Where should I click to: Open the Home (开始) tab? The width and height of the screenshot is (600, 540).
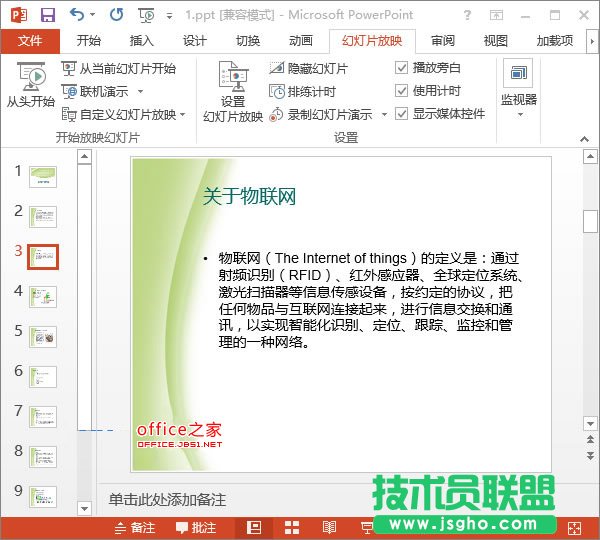tap(88, 41)
